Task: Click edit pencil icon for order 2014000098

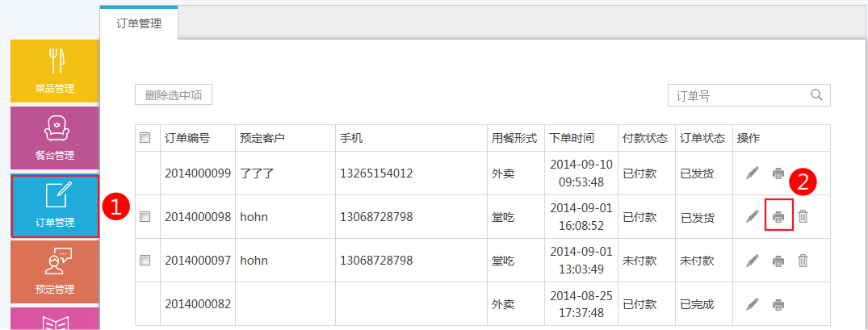Action: tap(753, 216)
